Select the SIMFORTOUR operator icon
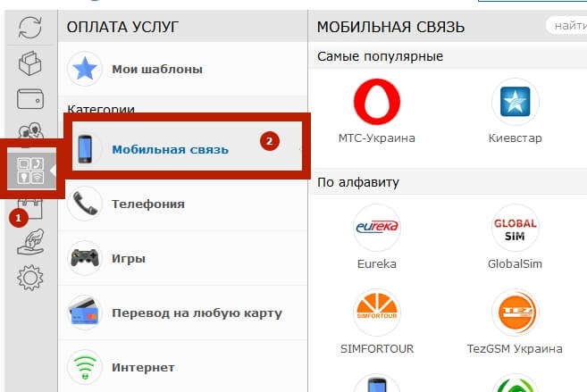This screenshot has height=392, width=587. pos(377,313)
